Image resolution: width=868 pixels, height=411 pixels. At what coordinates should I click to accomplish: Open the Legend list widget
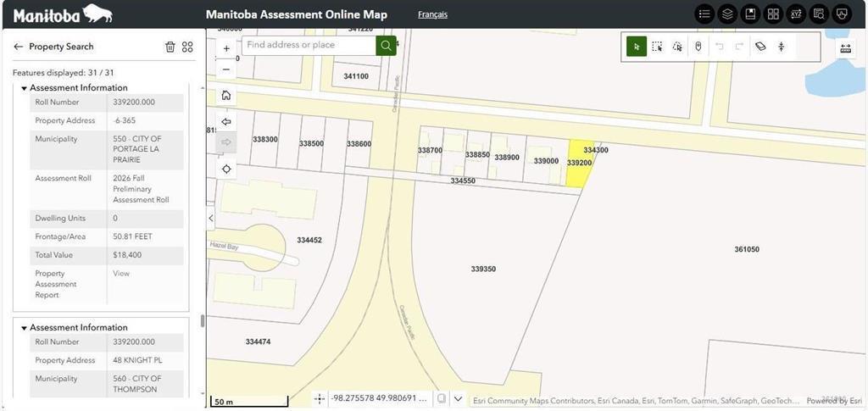704,14
